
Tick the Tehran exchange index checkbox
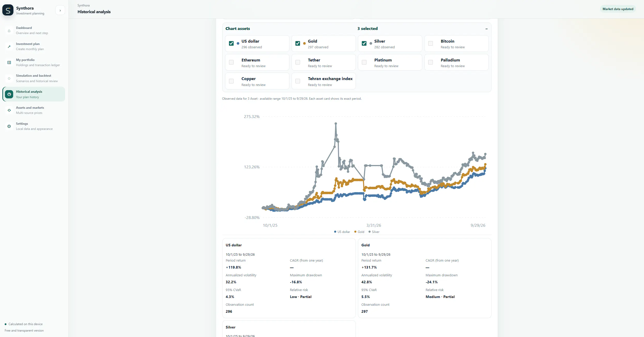298,81
